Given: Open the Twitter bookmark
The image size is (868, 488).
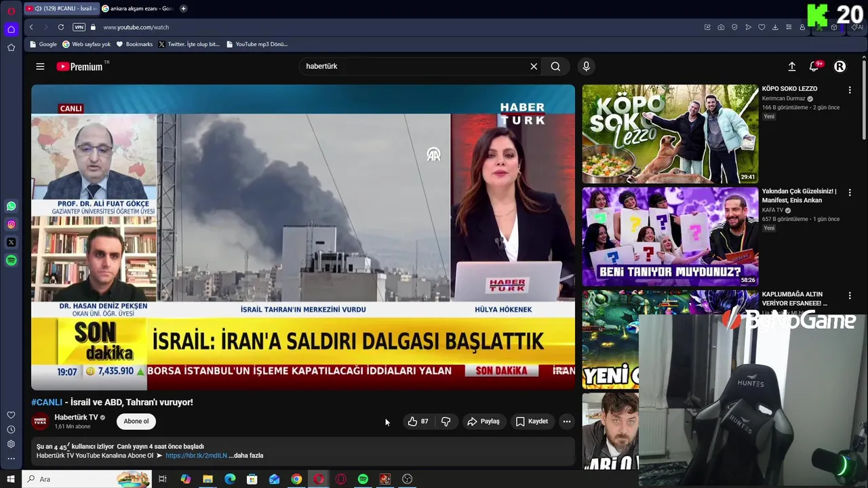Looking at the screenshot, I should click(189, 44).
